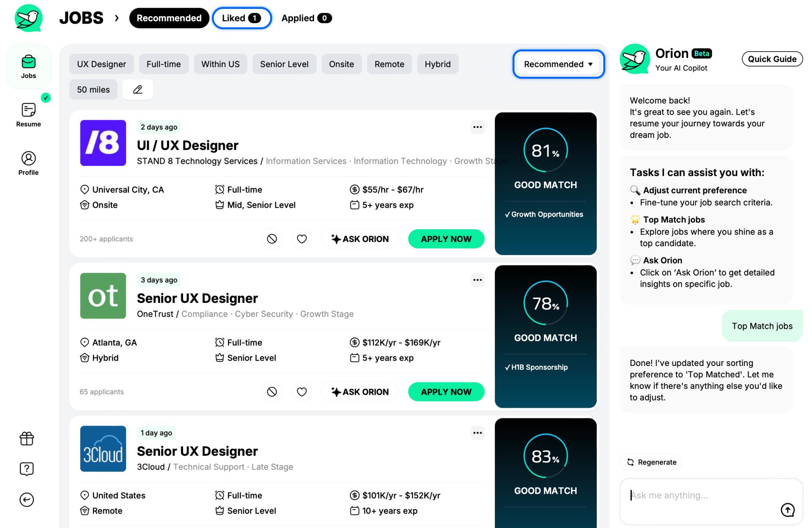Click Ask Orion for UI/UX Designer job
Screen dimensions: 812x528
pos(359,239)
